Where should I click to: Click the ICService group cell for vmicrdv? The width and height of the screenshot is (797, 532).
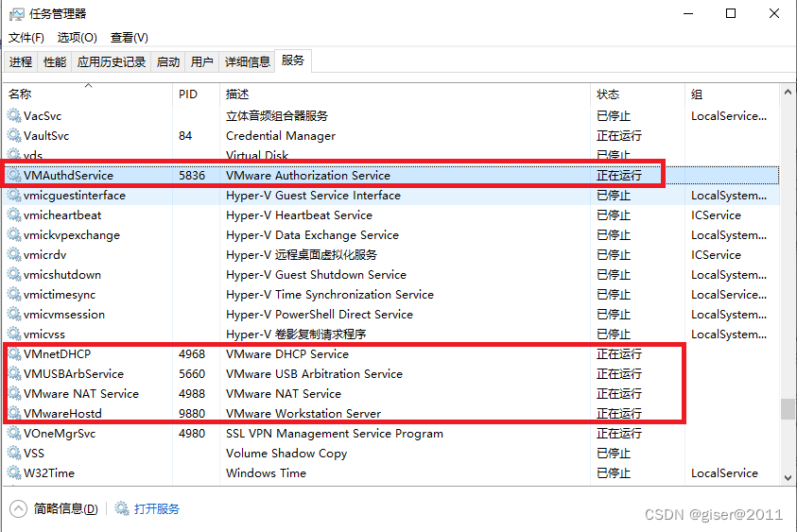click(x=716, y=254)
